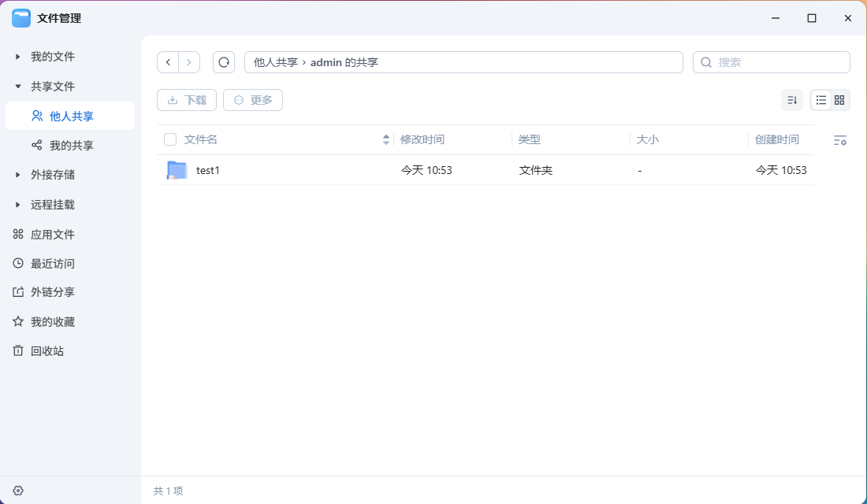Click the 外链分享 export icon
The image size is (867, 504).
pos(18,292)
